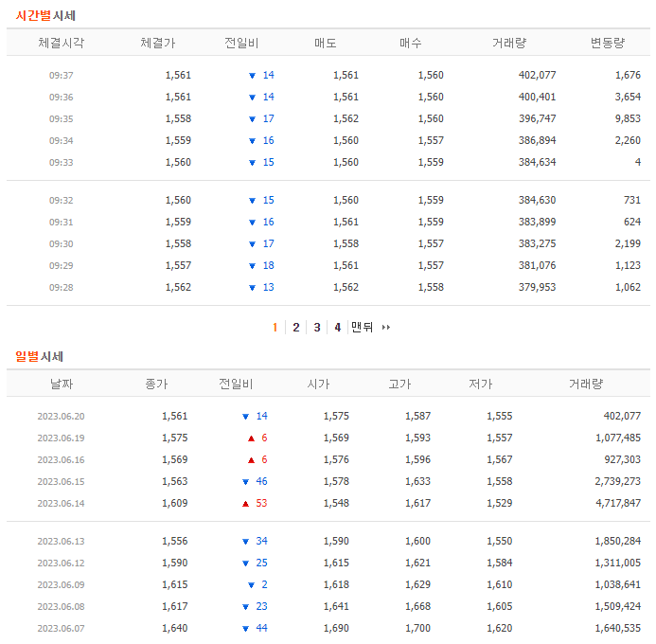Screen dimensions: 656x644
Task: Click volume value 1,640,535
Action: [618, 628]
